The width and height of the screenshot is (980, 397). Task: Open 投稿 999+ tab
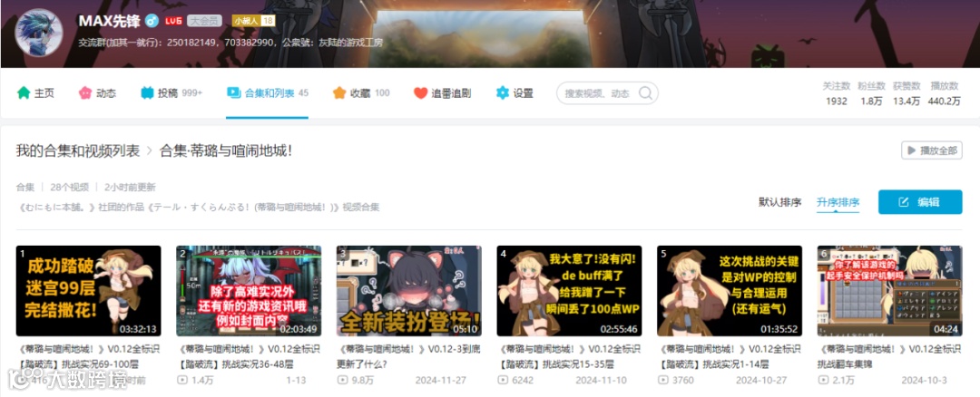(x=171, y=93)
